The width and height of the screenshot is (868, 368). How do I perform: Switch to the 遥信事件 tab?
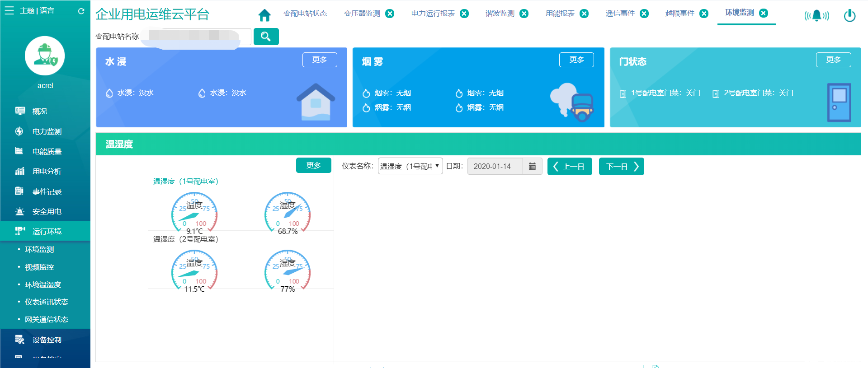click(x=620, y=14)
